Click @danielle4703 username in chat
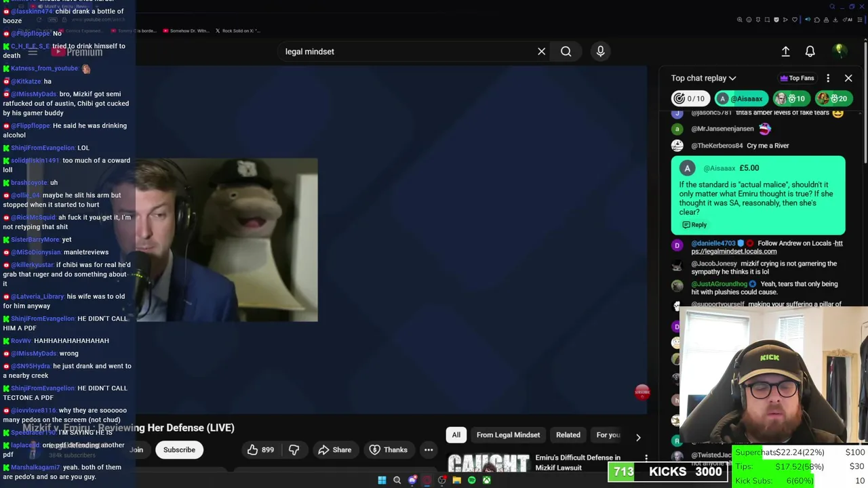Viewport: 868px width, 488px height. 713,243
